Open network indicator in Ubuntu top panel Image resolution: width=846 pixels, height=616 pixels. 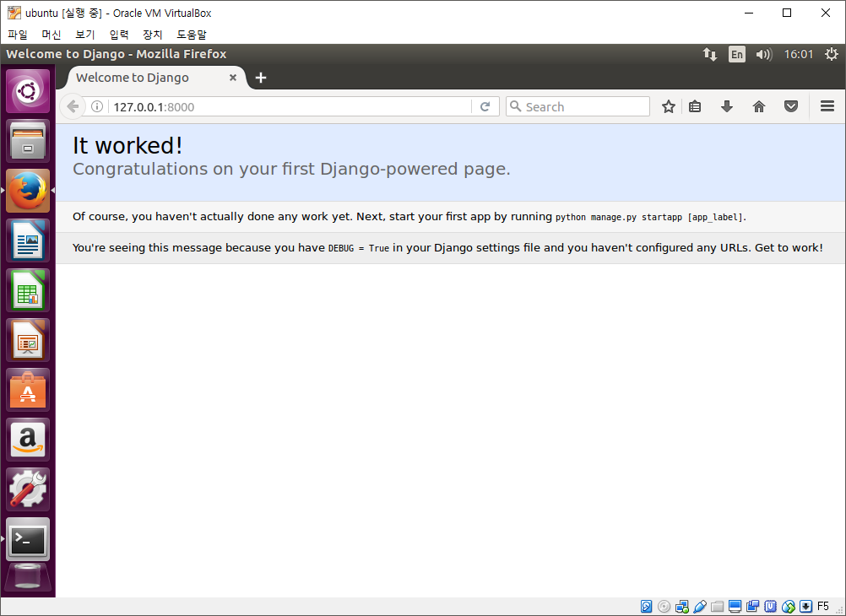click(x=710, y=54)
